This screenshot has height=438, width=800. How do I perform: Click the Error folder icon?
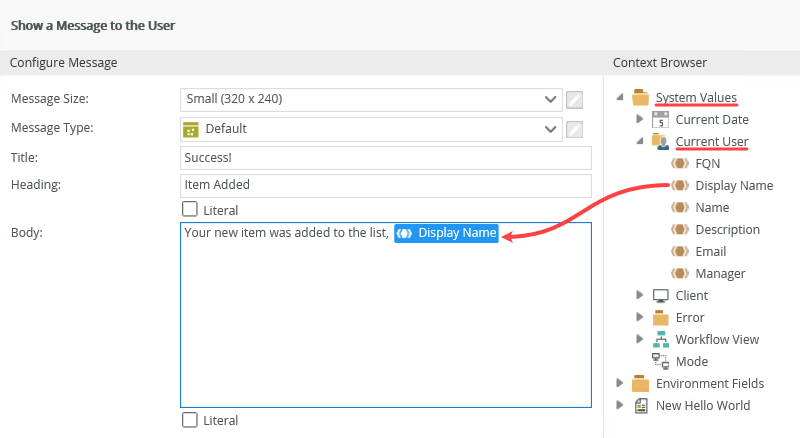[x=660, y=318]
